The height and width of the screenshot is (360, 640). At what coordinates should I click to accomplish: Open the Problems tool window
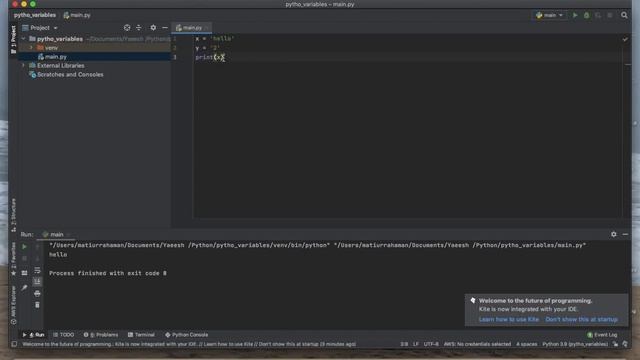click(101, 335)
